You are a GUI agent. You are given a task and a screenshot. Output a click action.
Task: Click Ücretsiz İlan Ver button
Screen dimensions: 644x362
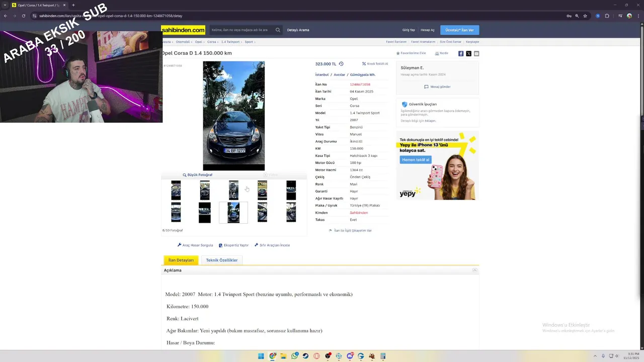459,30
